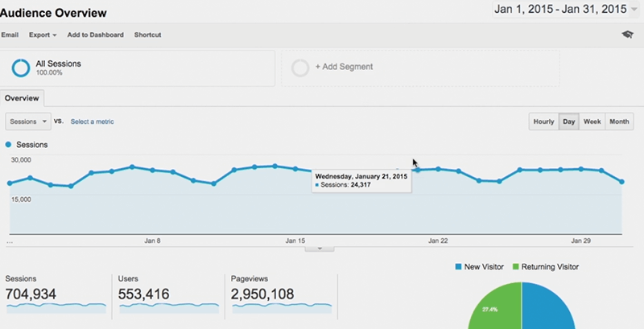Click the last data point of the chart
644x329 pixels.
click(621, 181)
